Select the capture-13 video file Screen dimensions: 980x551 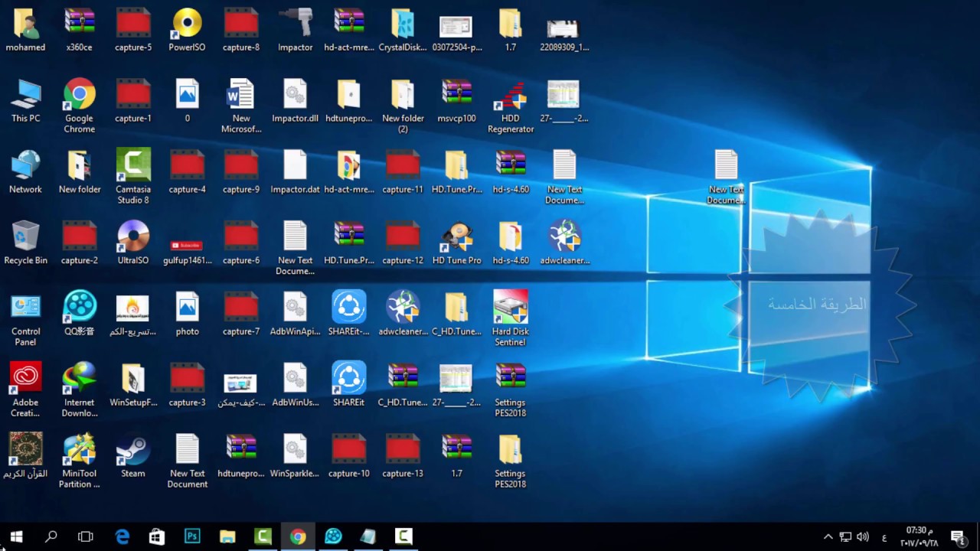click(x=403, y=455)
